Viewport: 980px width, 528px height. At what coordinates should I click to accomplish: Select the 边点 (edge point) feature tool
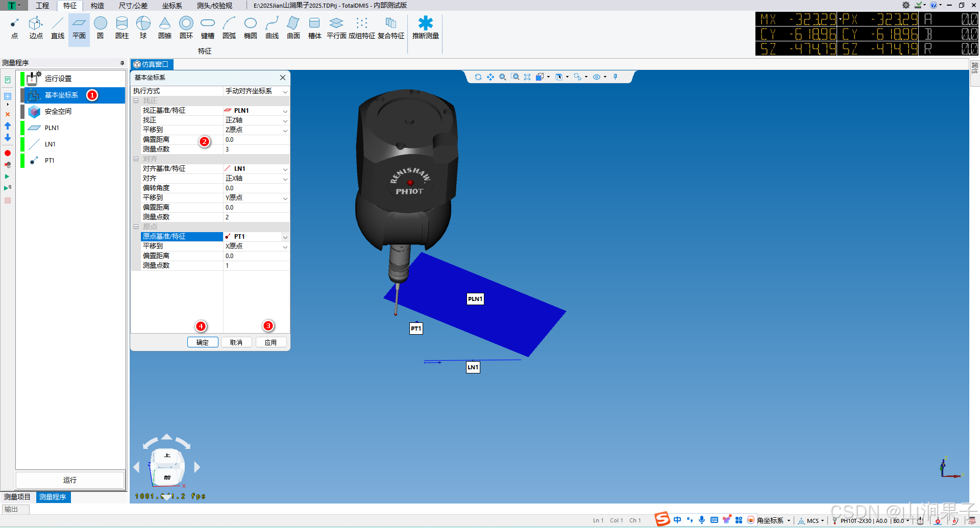36,29
